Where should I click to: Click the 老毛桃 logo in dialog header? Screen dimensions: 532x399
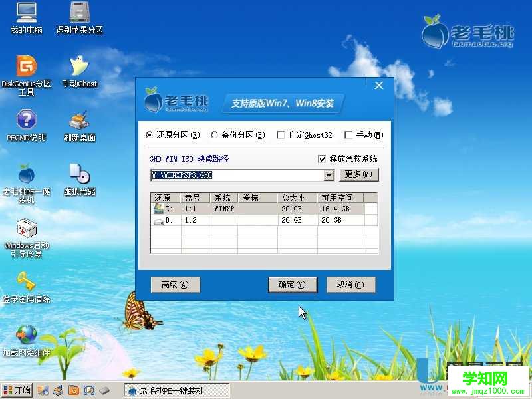[176, 100]
